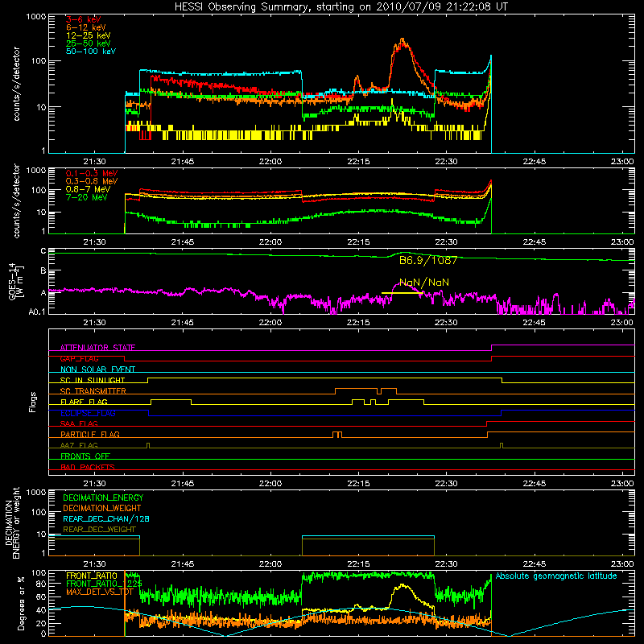
Task: Click the orange MAX_DET_VS_TOT legend label
Action: tap(99, 592)
